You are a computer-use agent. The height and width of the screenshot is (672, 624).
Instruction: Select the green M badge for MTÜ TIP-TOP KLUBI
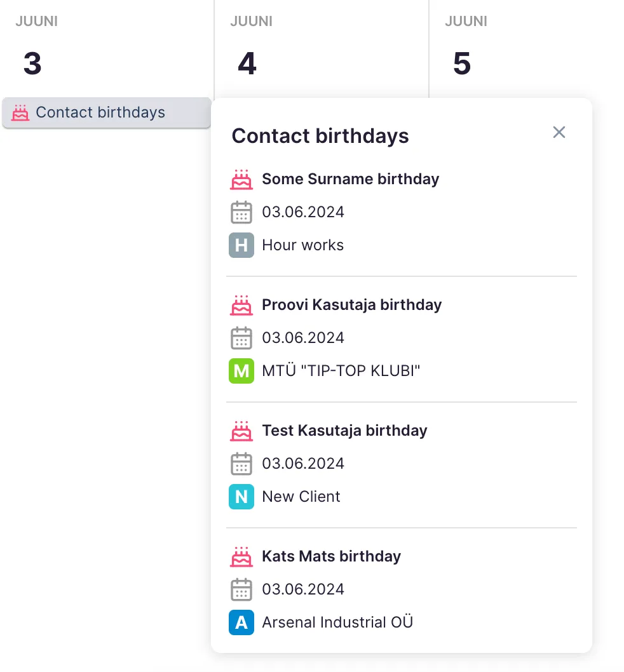click(x=241, y=371)
